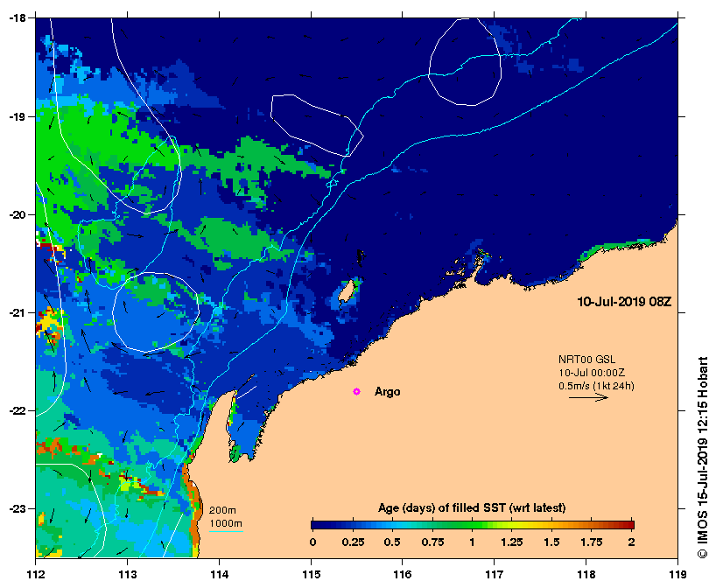Click the colorbar tick label '0.25'
The image size is (716, 588).
coord(353,542)
